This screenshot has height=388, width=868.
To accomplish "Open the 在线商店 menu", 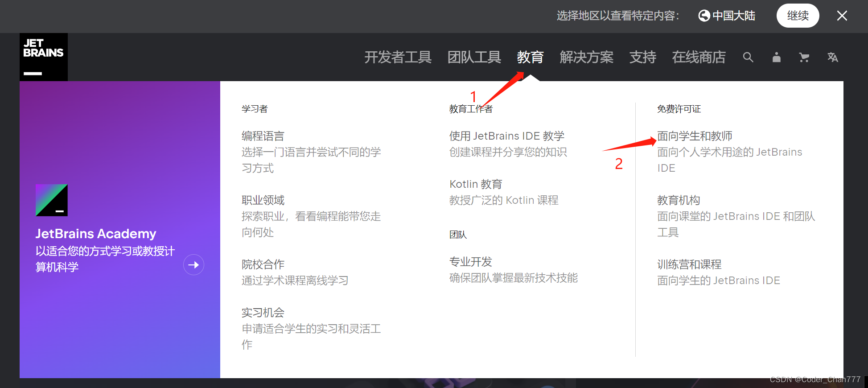I will point(699,57).
